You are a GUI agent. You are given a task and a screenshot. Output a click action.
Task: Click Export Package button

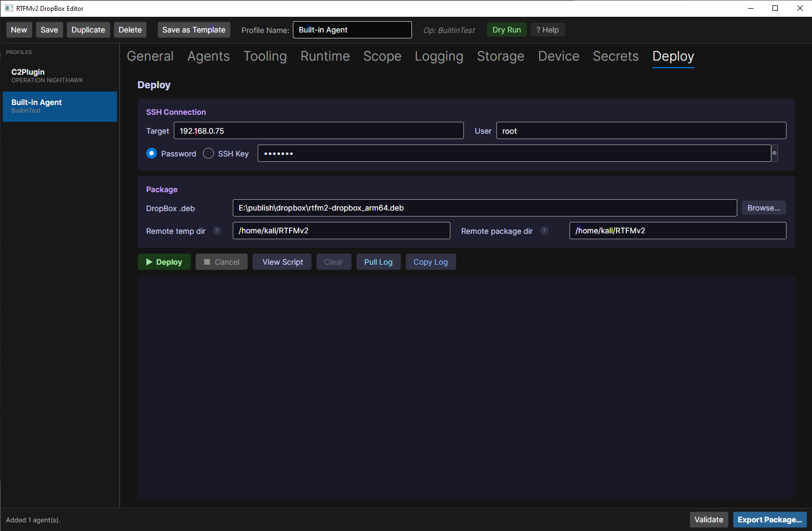coord(770,520)
